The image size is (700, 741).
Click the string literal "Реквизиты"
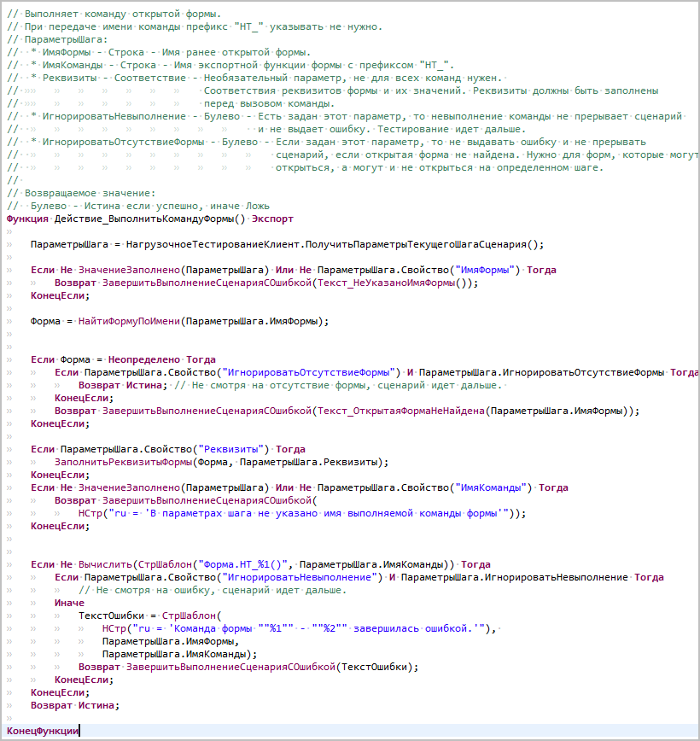pyautogui.click(x=230, y=449)
